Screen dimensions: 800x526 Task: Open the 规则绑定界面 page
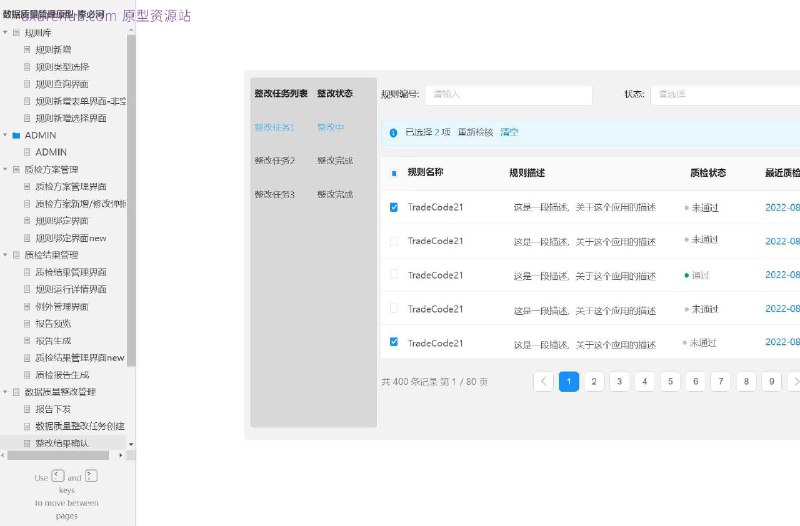(x=62, y=221)
